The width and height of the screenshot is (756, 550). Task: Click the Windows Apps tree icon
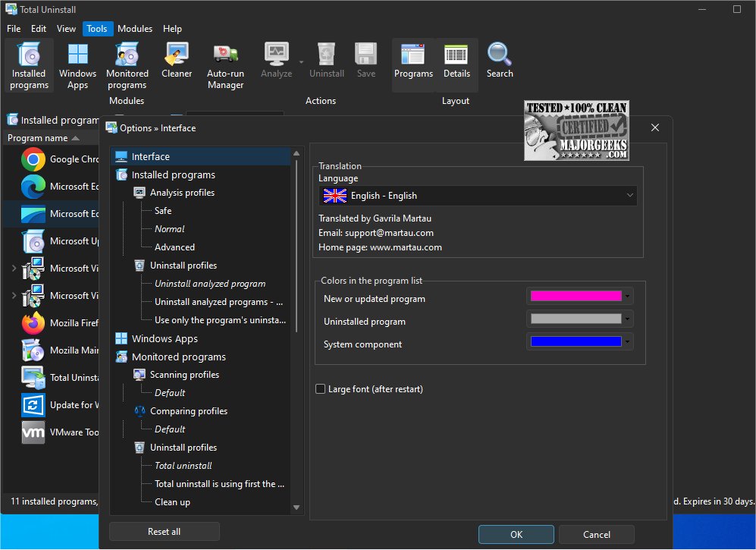click(x=121, y=338)
